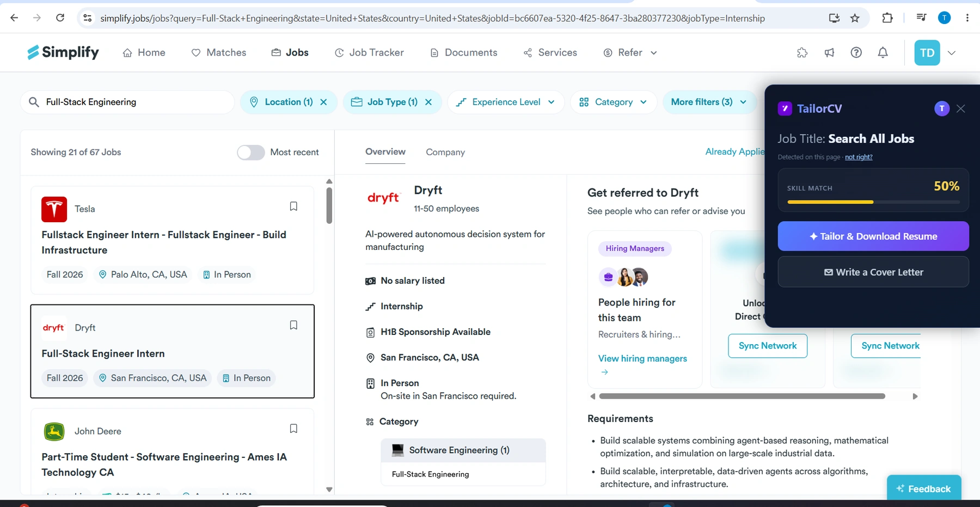This screenshot has height=507, width=980.
Task: Click the Full-Stack Engineering search field
Action: [x=128, y=102]
